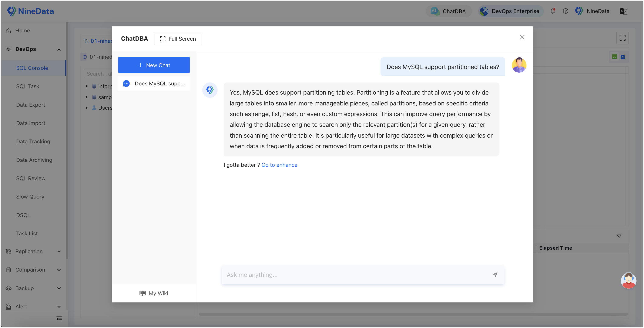Click the 'Does MySQL support partitioned tables?' message

click(443, 67)
